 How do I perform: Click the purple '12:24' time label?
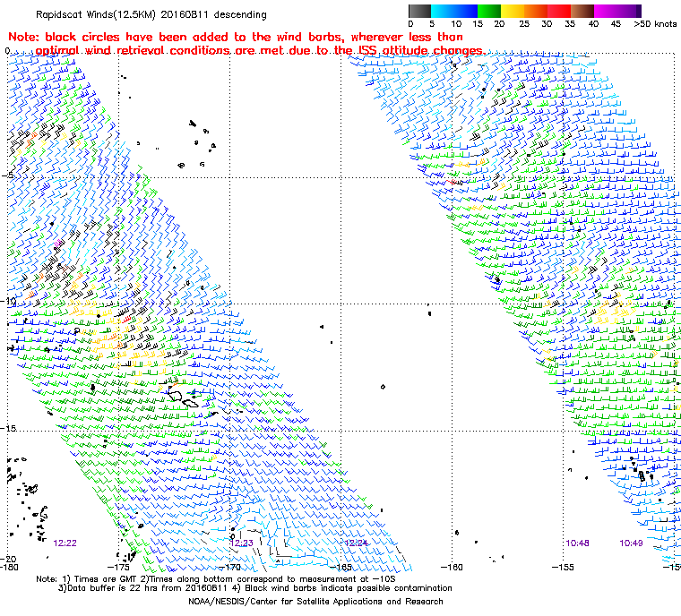click(x=356, y=543)
